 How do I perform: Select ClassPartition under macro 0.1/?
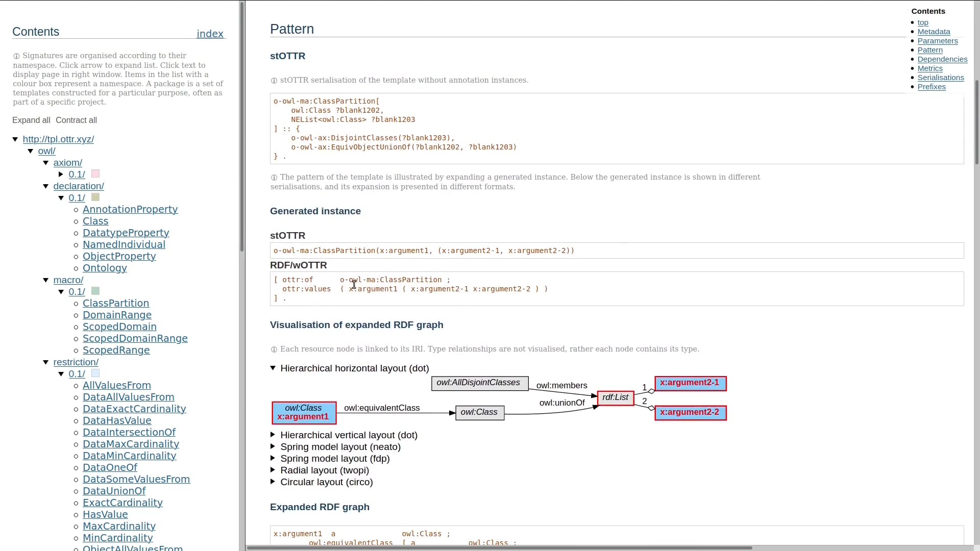click(x=116, y=303)
